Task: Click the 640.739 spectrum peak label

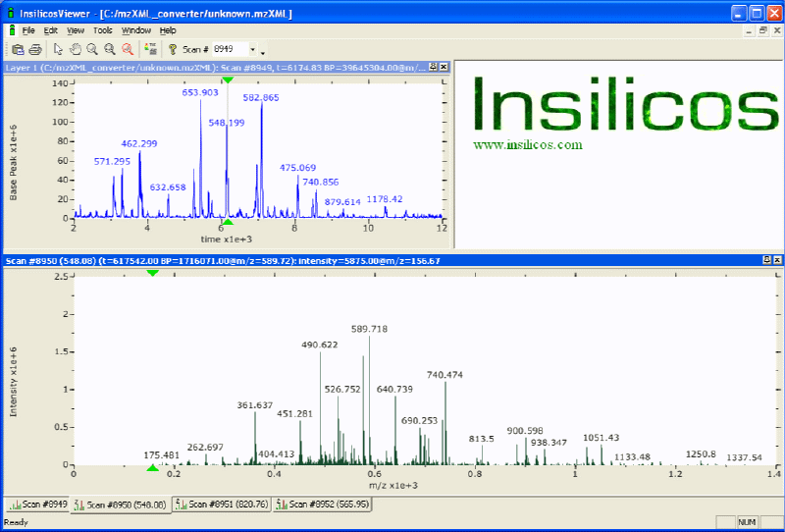Action: [394, 390]
